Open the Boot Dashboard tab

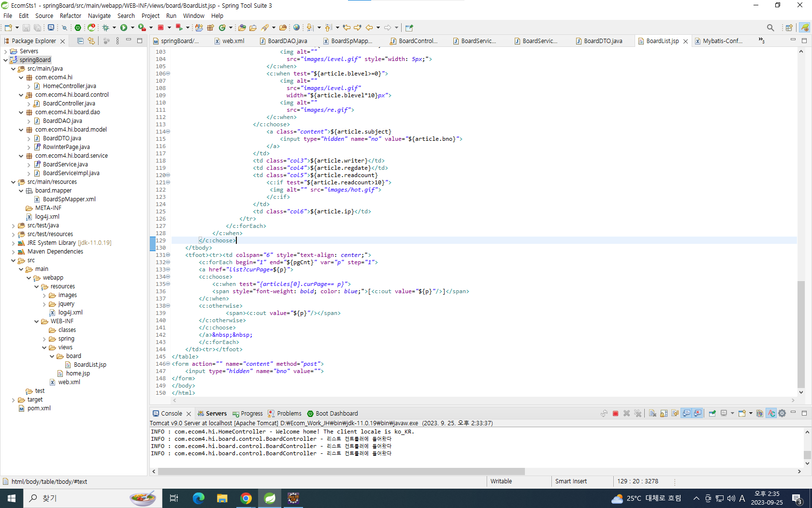[x=333, y=414]
